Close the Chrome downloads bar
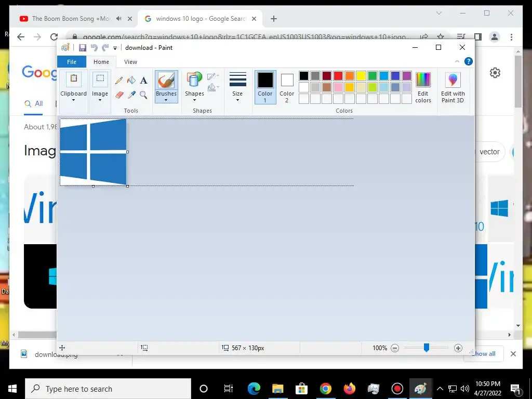Viewport: 532px width, 399px height. (513, 354)
